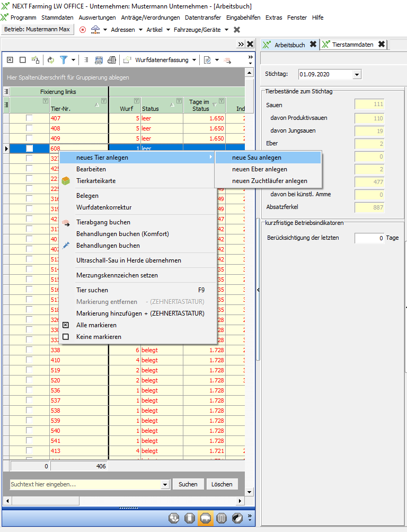Click the red record icon beside Betrieb

[83, 30]
